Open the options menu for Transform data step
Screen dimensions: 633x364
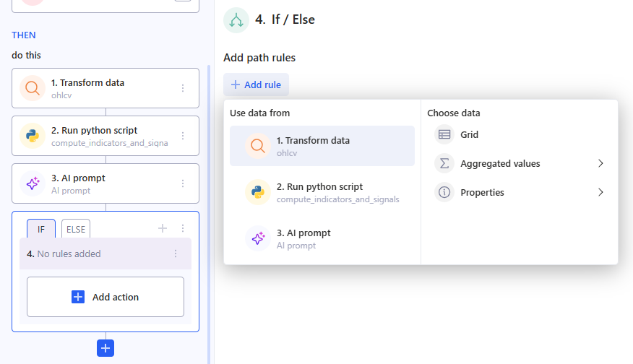(x=183, y=88)
